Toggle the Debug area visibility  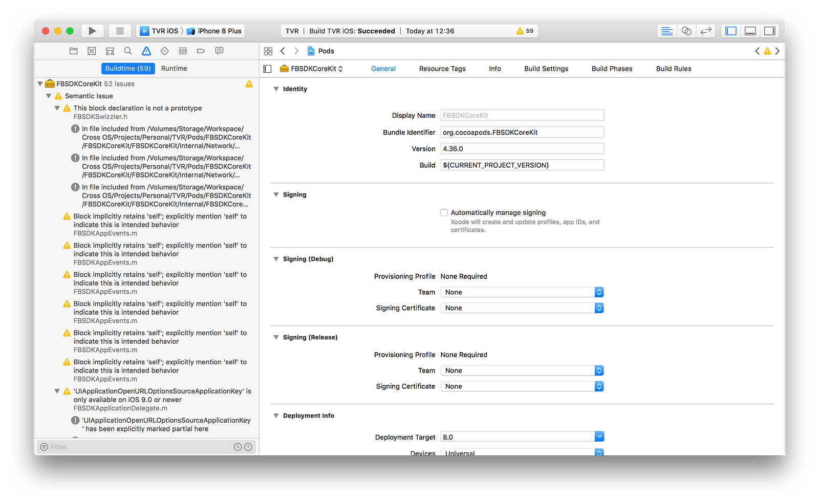coord(750,31)
